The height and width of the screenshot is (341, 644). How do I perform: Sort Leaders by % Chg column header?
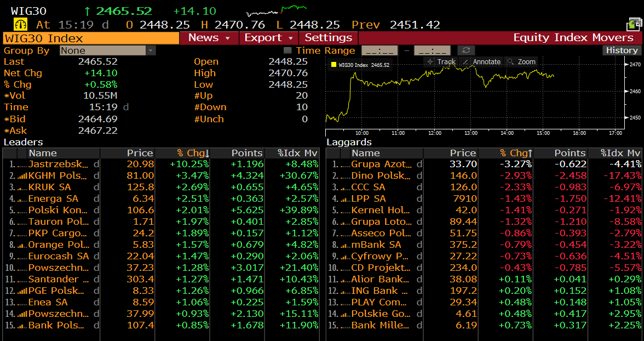tap(182, 153)
